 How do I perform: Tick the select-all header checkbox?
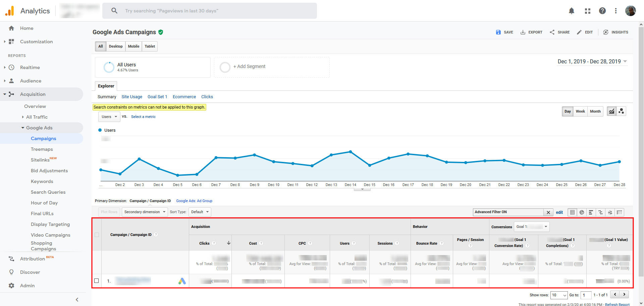[97, 235]
